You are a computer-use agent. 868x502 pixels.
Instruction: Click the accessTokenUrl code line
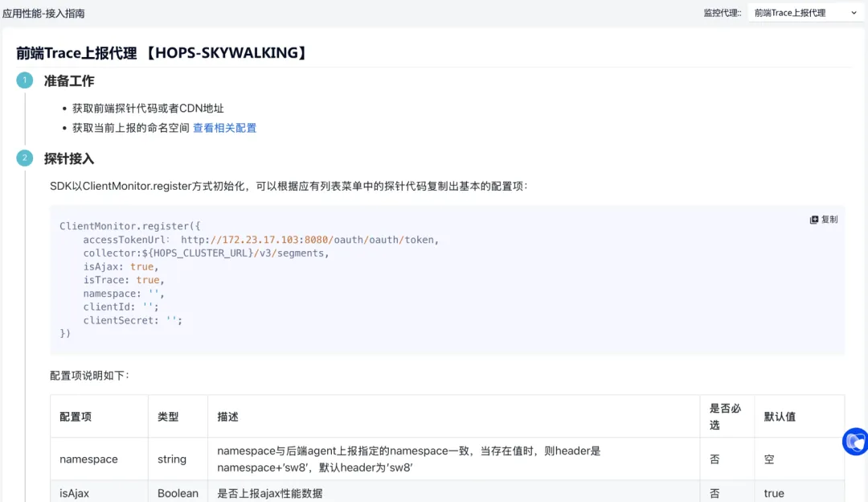[x=260, y=240]
